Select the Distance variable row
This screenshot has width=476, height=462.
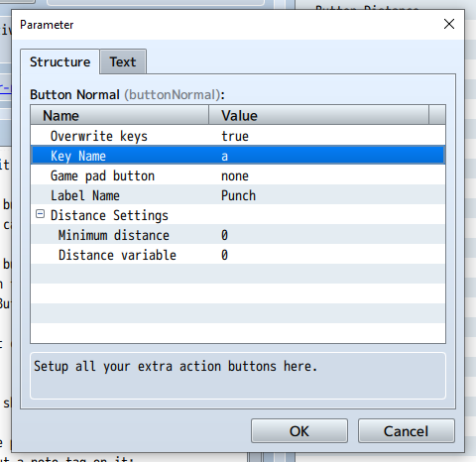238,255
